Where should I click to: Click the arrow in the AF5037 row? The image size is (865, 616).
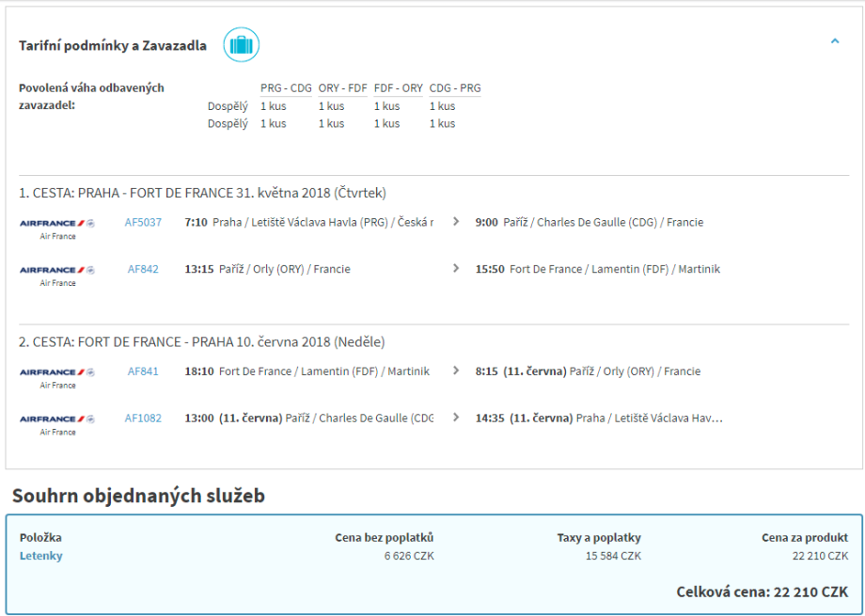pos(456,223)
